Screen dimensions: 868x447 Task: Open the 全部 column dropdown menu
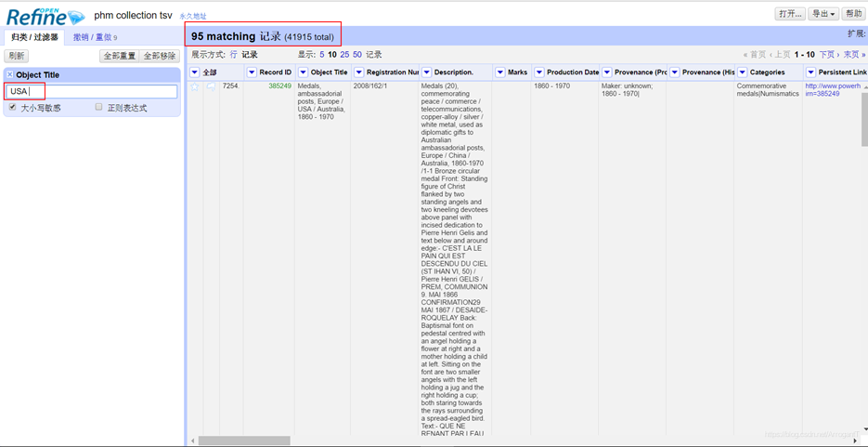195,72
